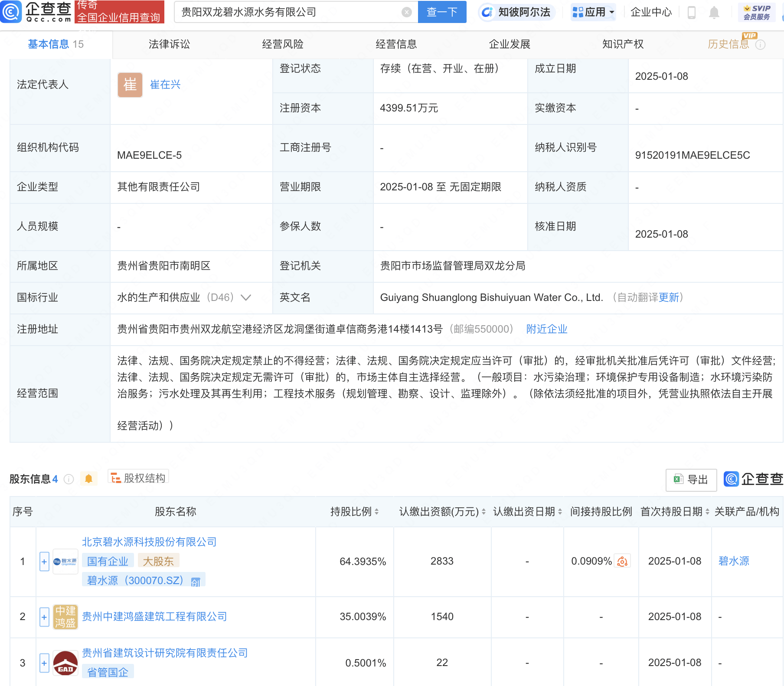This screenshot has height=686, width=784.
Task: Expand the row for 贵州中建鸿盛建筑工程有限公司
Action: coord(44,617)
